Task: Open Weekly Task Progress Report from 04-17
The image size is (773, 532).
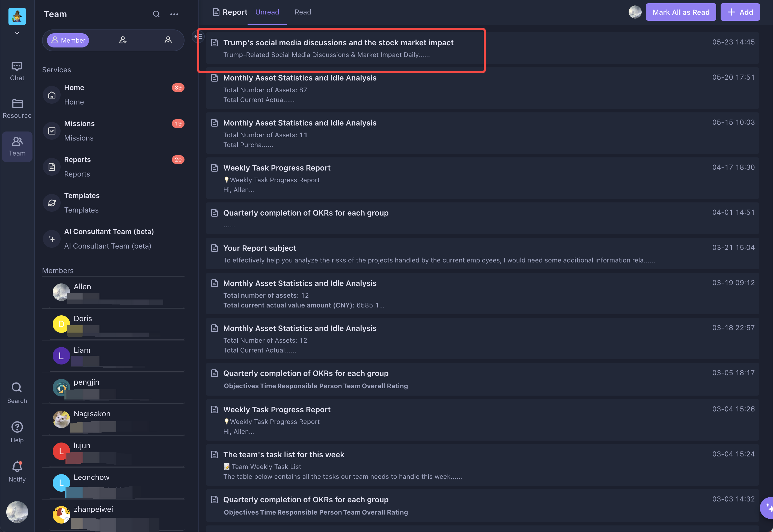Action: (x=482, y=178)
